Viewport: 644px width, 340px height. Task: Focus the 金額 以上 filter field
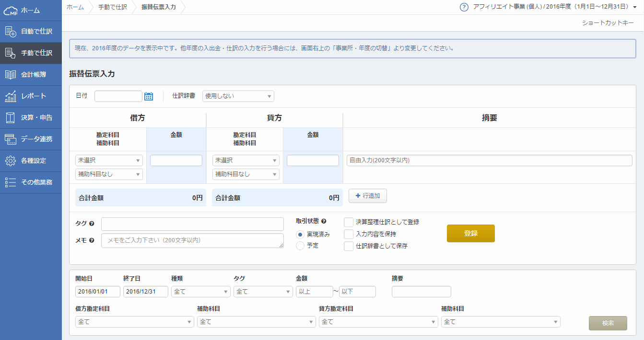(315, 292)
